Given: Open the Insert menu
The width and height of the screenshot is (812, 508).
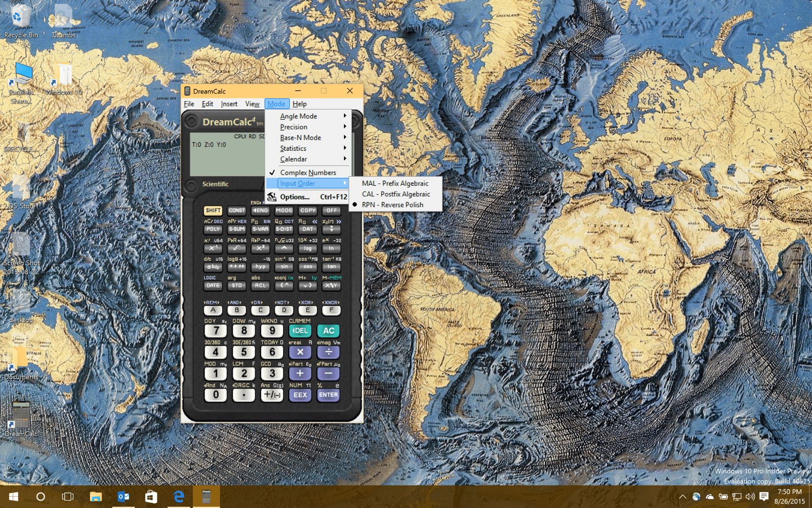Looking at the screenshot, I should pyautogui.click(x=229, y=104).
